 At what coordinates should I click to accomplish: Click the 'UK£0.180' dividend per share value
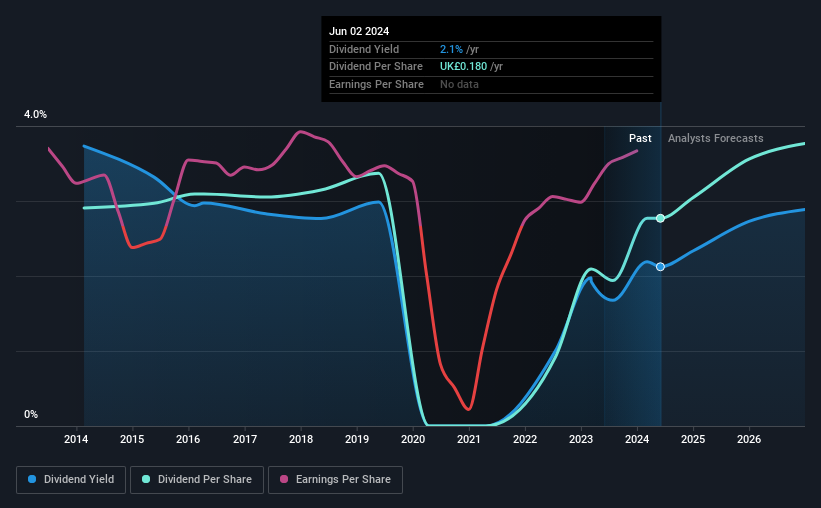pos(463,67)
